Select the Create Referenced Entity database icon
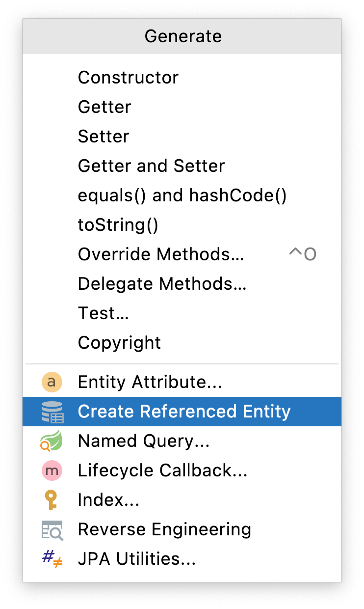The image size is (364, 609). click(x=52, y=411)
